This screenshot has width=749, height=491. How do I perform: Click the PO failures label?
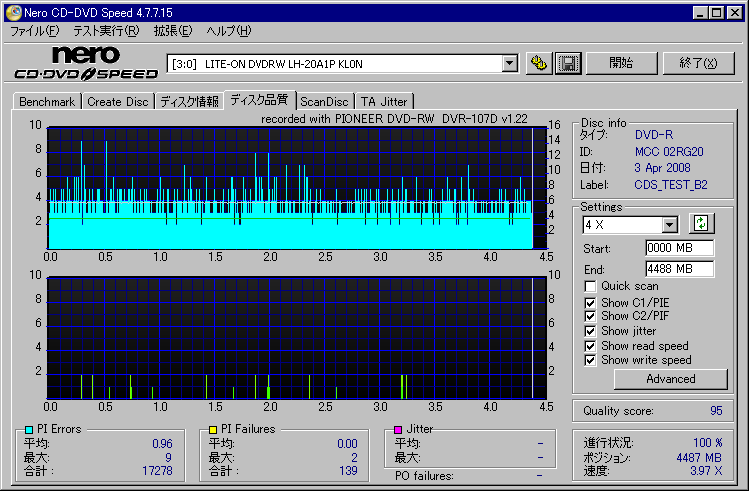[x=424, y=476]
